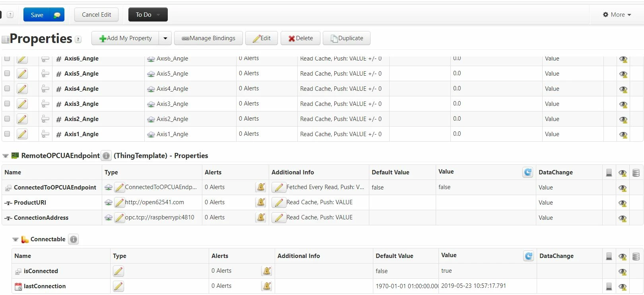Edit Axis2_Angle with pencil icon
This screenshot has width=644, height=295.
[22, 119]
